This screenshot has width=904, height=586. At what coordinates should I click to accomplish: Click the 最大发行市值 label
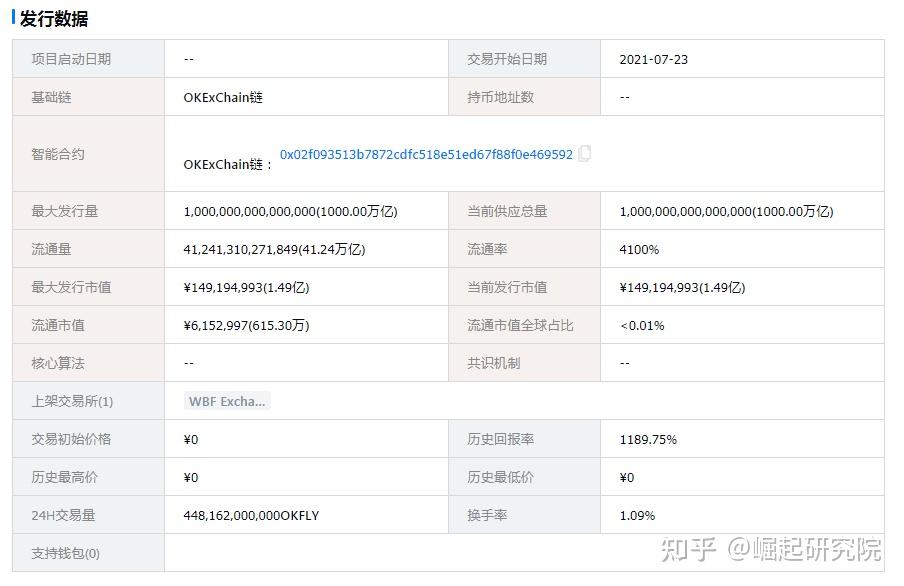pos(71,287)
